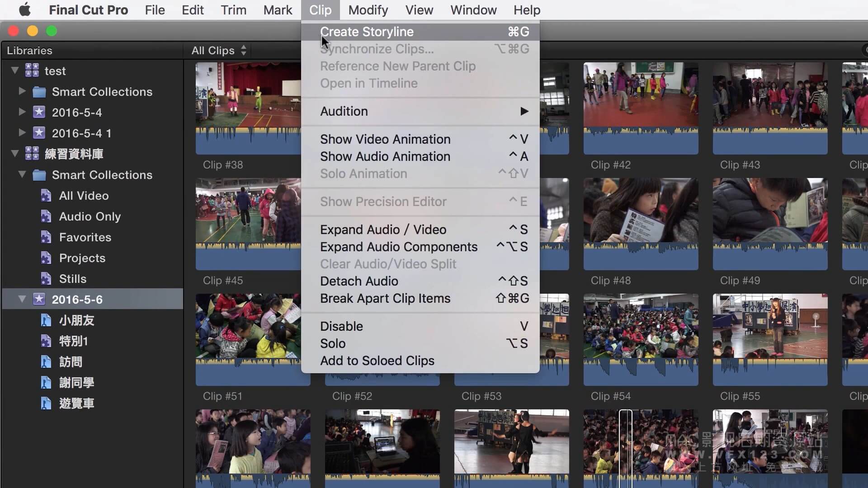Viewport: 868px width, 488px height.
Task: Open the Final Cut Pro application menu
Action: click(88, 10)
